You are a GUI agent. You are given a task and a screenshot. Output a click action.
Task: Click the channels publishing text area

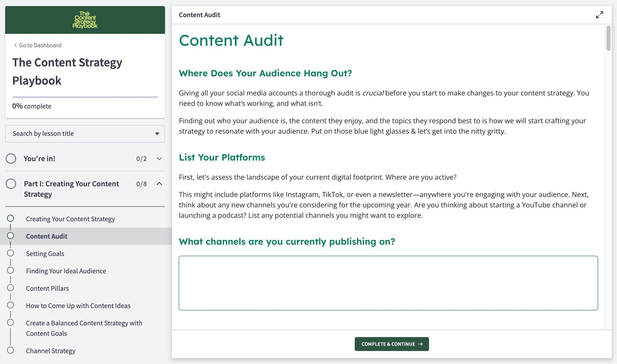[388, 283]
